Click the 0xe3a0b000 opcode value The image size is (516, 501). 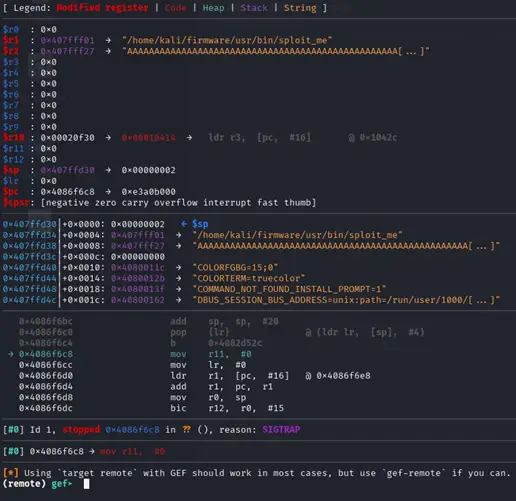(148, 192)
